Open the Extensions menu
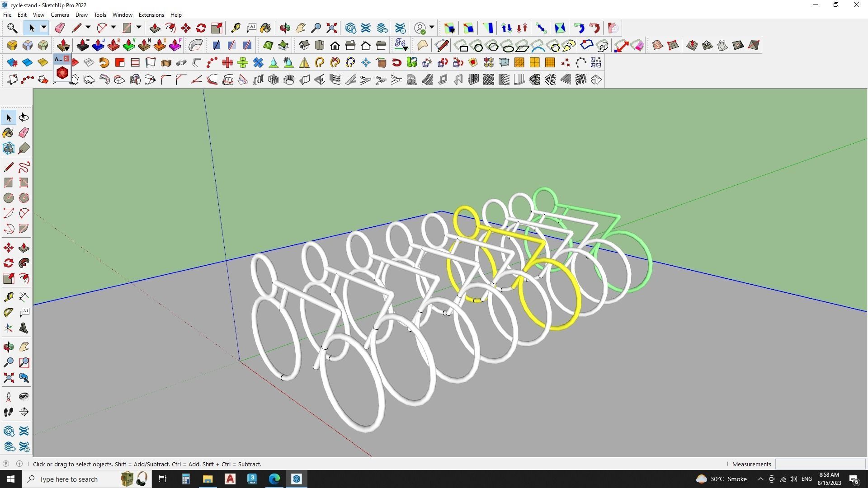 click(151, 15)
